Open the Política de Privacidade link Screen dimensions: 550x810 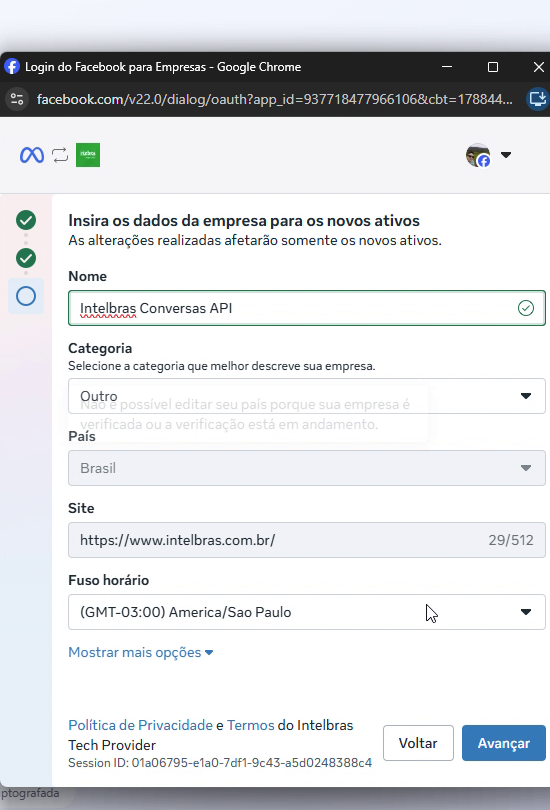[140, 725]
